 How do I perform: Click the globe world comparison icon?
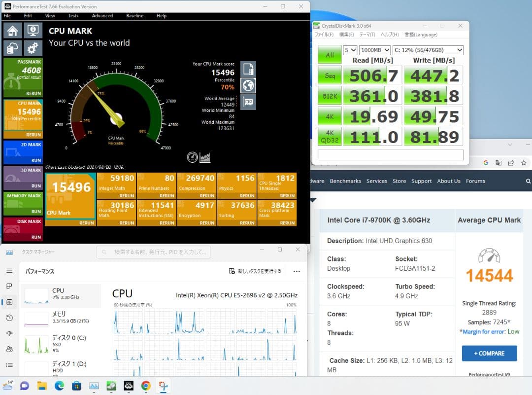(248, 85)
